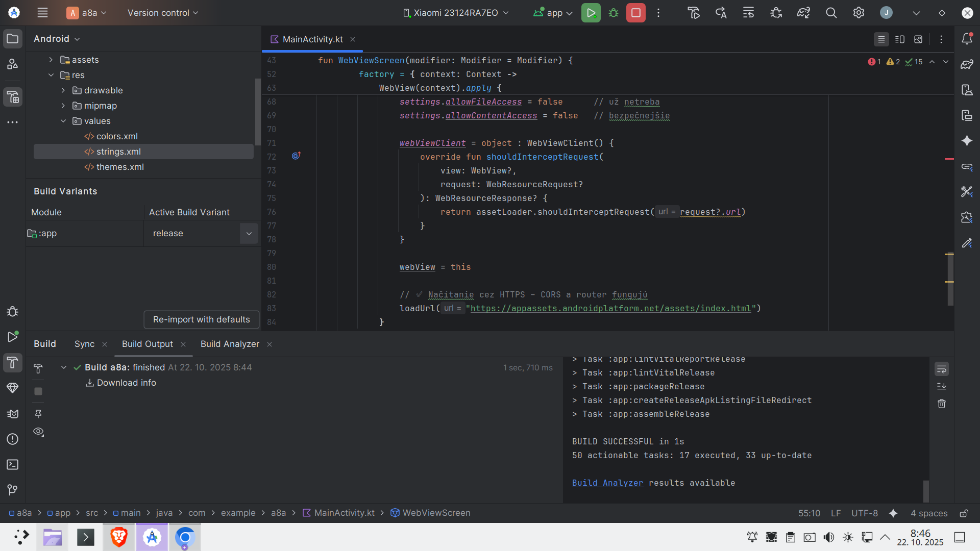Open the Terminal tool window
The image size is (980, 551).
click(12, 465)
